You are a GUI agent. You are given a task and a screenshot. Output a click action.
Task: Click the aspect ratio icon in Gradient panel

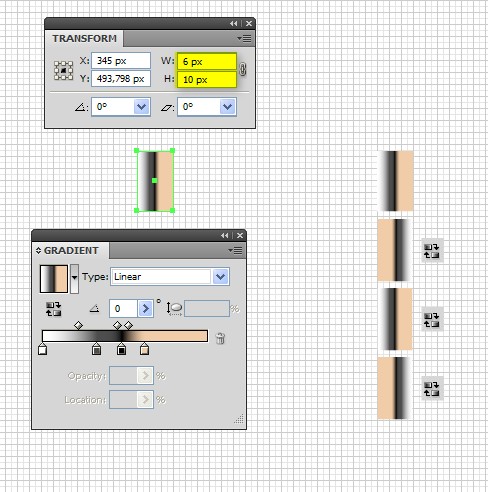coord(174,309)
